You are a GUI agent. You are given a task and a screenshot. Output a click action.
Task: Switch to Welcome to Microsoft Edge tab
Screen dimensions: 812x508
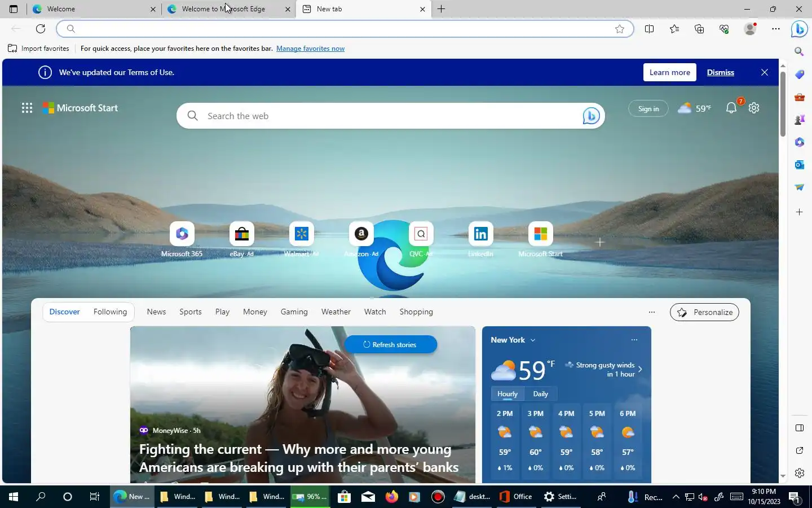pos(228,9)
